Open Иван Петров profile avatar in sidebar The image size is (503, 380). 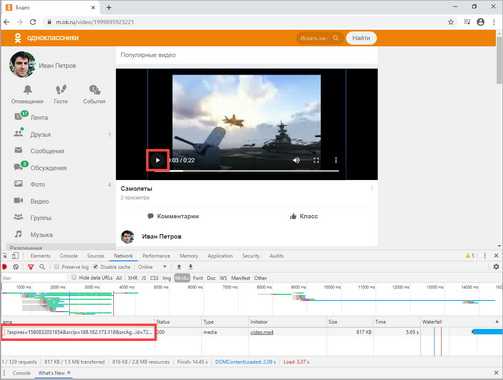coord(22,65)
